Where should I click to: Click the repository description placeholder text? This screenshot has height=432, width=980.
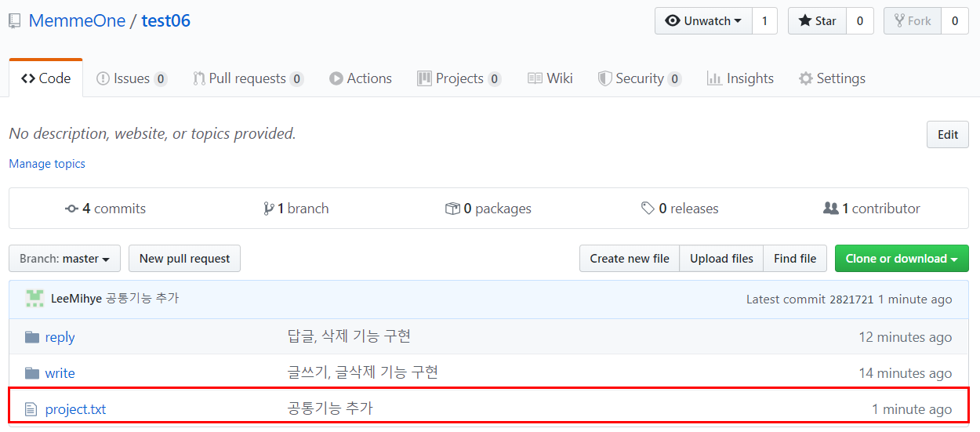(153, 133)
